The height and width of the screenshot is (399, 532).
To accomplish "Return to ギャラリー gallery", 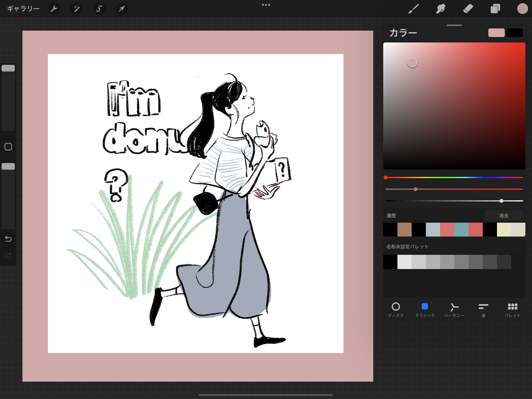I will 23,9.
